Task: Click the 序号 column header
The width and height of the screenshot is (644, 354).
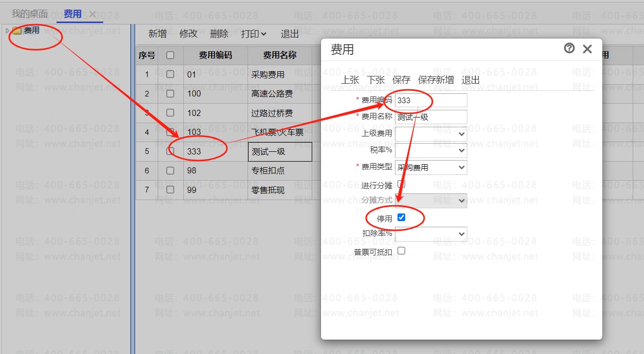Action: tap(147, 55)
